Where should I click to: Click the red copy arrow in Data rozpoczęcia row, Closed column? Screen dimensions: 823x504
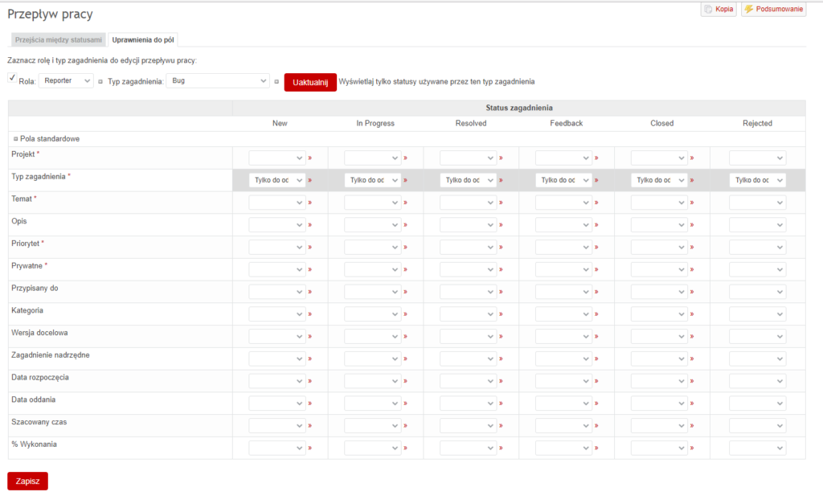tap(692, 381)
